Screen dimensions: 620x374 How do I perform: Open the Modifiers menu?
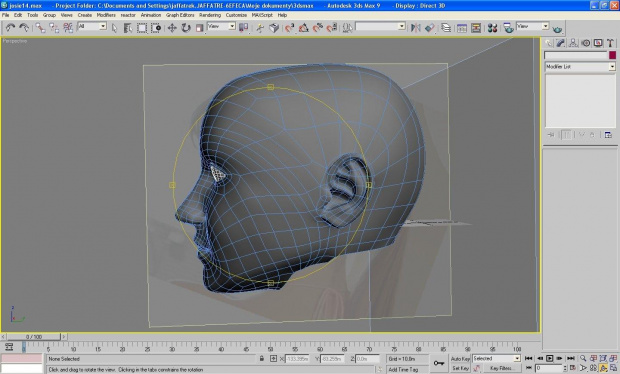(106, 15)
